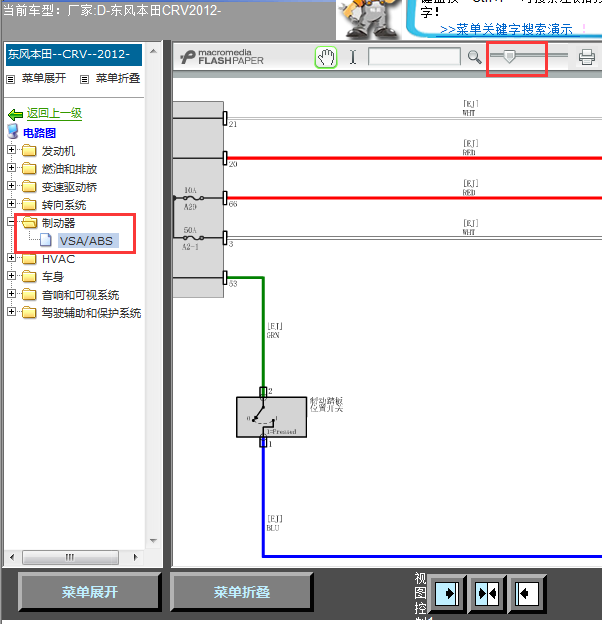Click the 车身 folder icon

click(x=29, y=276)
